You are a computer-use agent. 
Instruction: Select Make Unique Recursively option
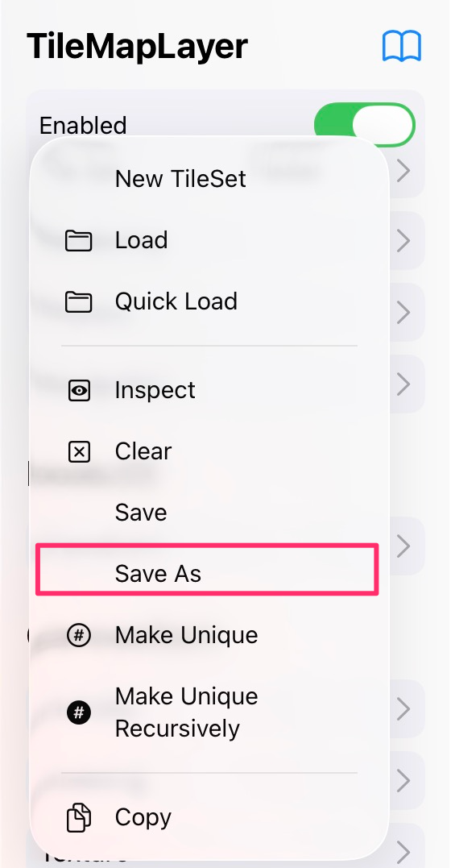[x=187, y=712]
